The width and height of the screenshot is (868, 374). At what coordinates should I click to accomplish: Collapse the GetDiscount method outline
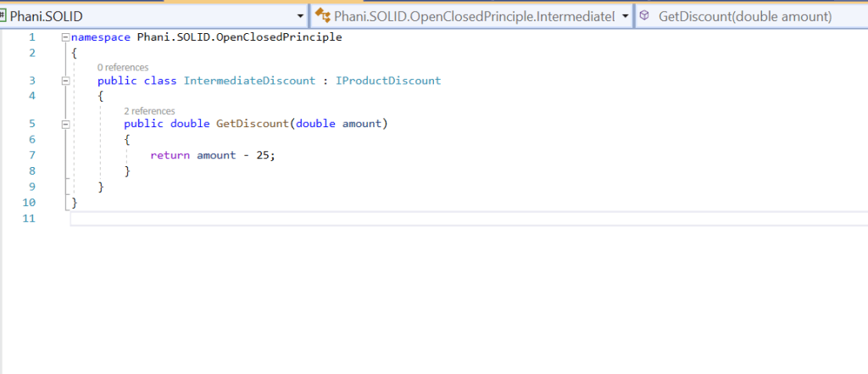click(65, 124)
